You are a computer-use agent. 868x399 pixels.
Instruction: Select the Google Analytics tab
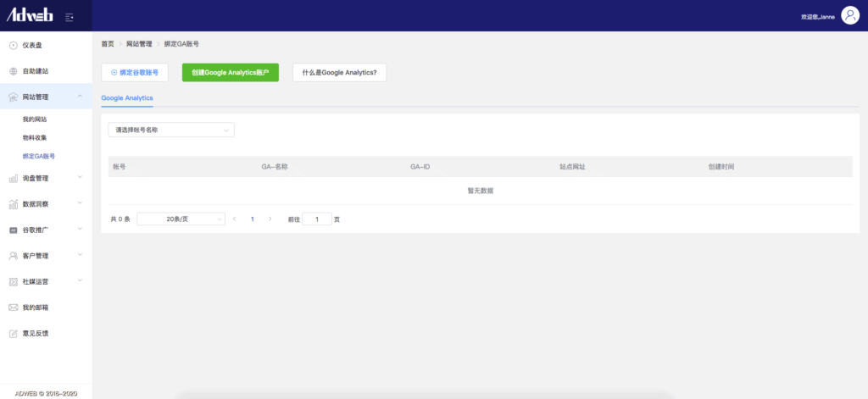pyautogui.click(x=127, y=98)
